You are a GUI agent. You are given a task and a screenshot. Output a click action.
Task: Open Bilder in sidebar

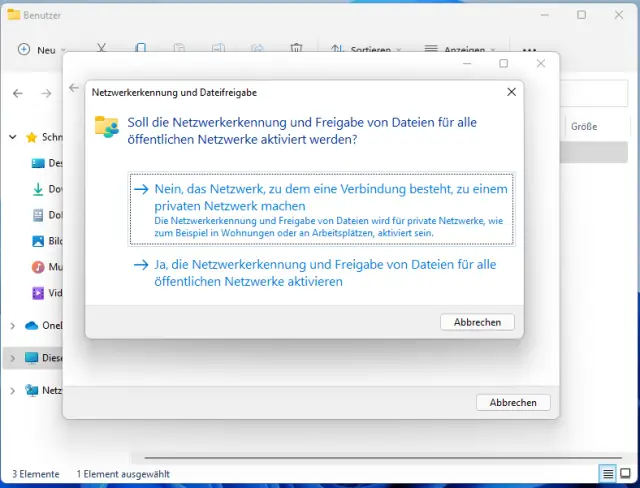point(47,241)
